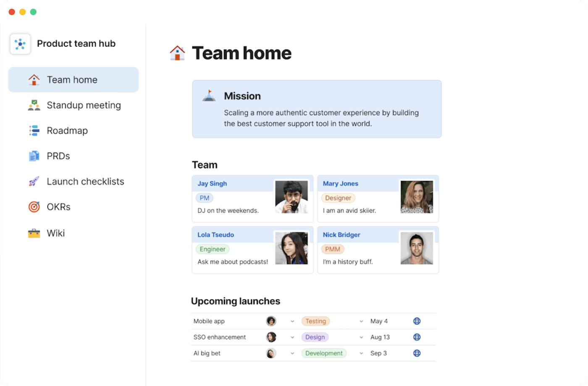Click Mary Jones's profile photo
Screen dimensions: 588x386
[x=417, y=197]
